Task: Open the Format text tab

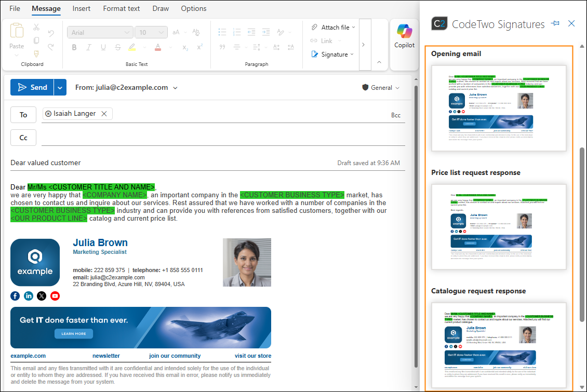Action: (121, 8)
